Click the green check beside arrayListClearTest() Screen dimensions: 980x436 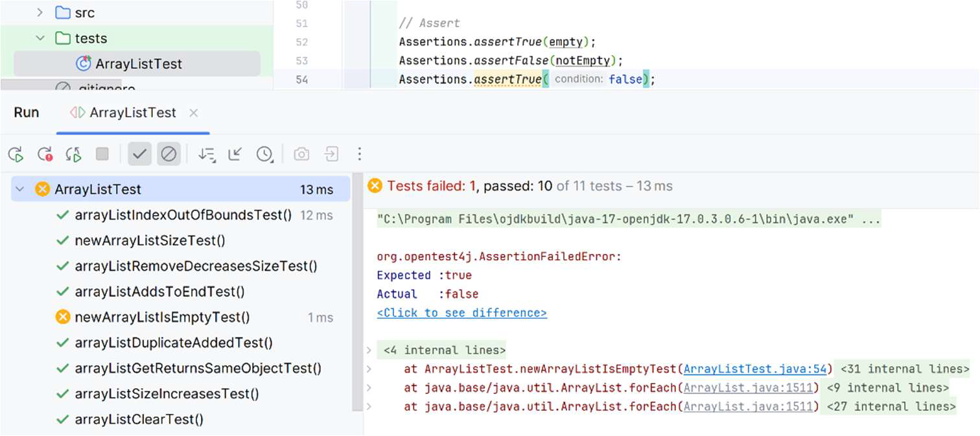click(63, 419)
